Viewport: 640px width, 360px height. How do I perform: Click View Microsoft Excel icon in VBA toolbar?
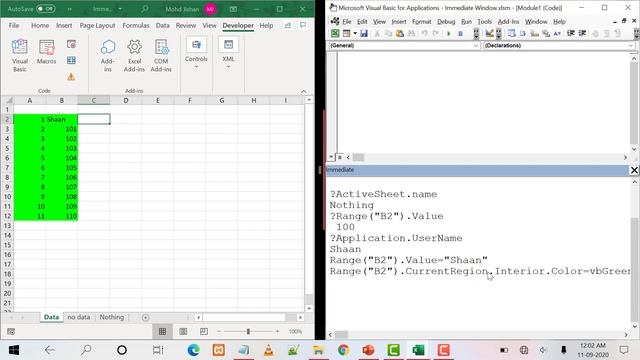[x=335, y=33]
